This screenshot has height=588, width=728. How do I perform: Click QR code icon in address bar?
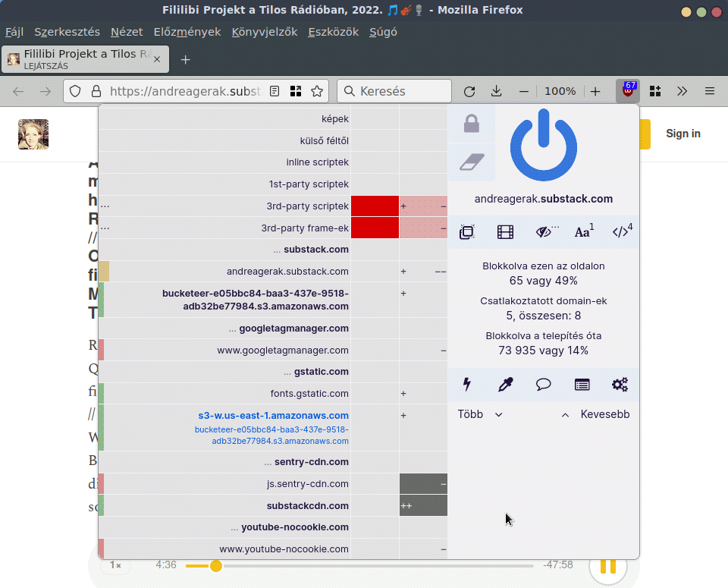click(x=296, y=91)
